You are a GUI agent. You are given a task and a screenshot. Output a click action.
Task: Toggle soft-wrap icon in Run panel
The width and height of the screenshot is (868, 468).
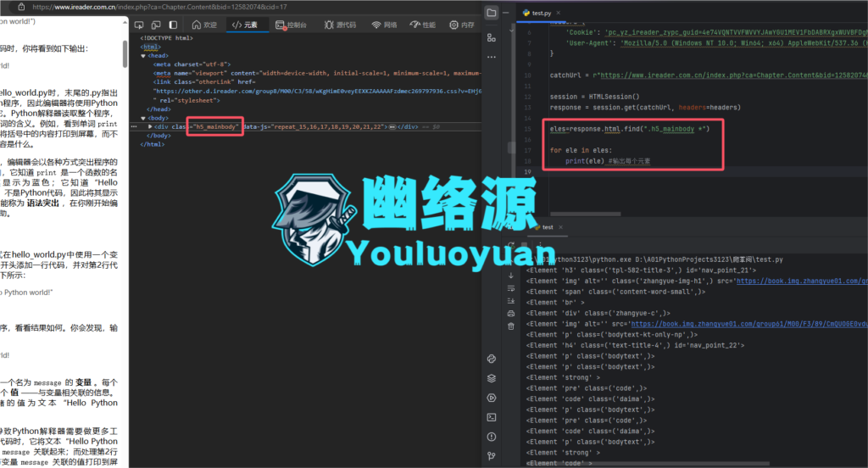[x=511, y=288]
